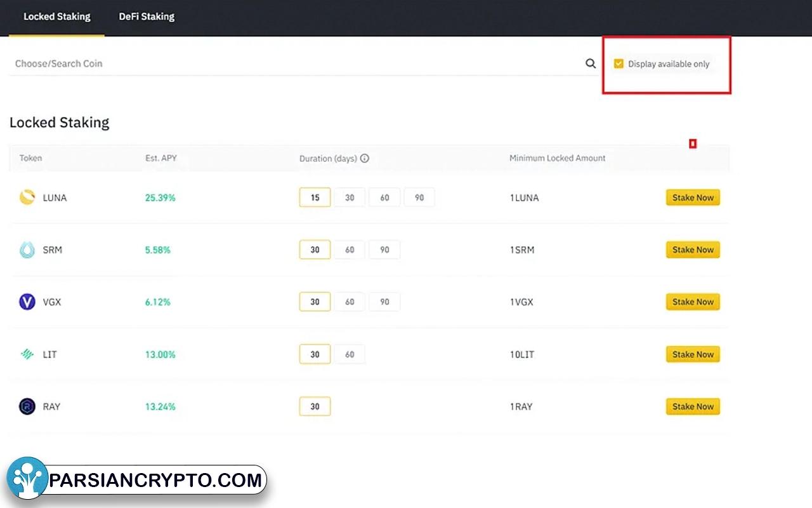Click the 1RAY minimum amount
Image resolution: width=812 pixels, height=508 pixels.
(521, 406)
